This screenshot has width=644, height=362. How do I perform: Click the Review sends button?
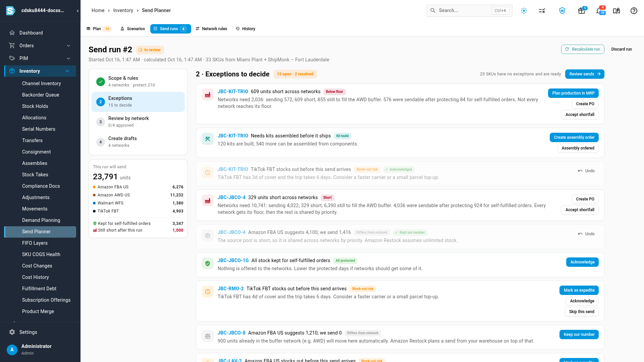point(585,74)
